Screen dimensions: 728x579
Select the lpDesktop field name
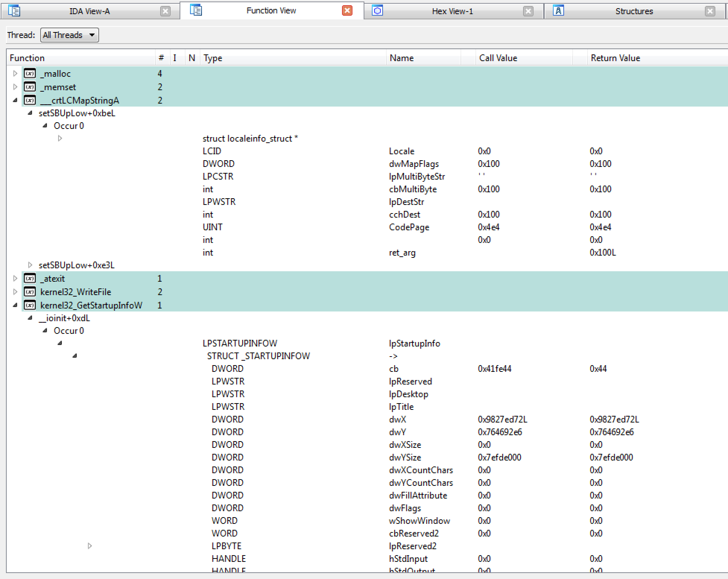[409, 394]
